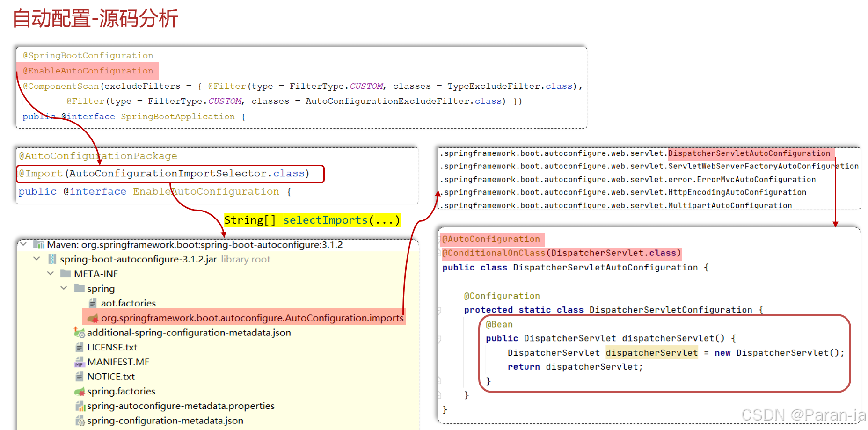Click TypeExcludeFilter.class in the code
Image resolution: width=868 pixels, height=430 pixels.
510,86
